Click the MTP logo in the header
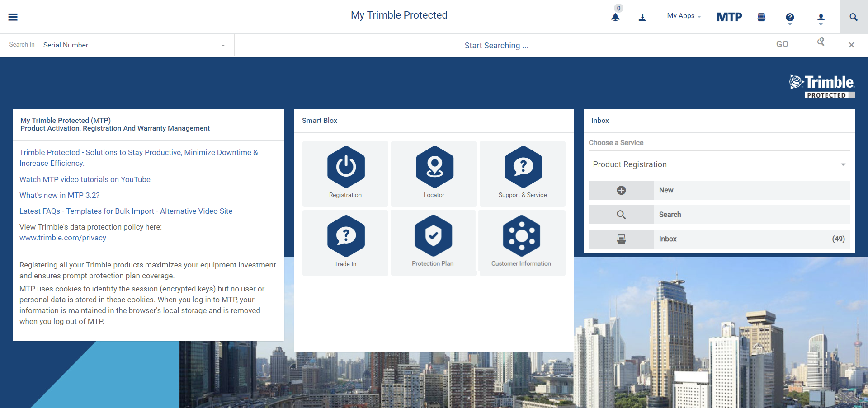This screenshot has height=408, width=868. pyautogui.click(x=729, y=17)
